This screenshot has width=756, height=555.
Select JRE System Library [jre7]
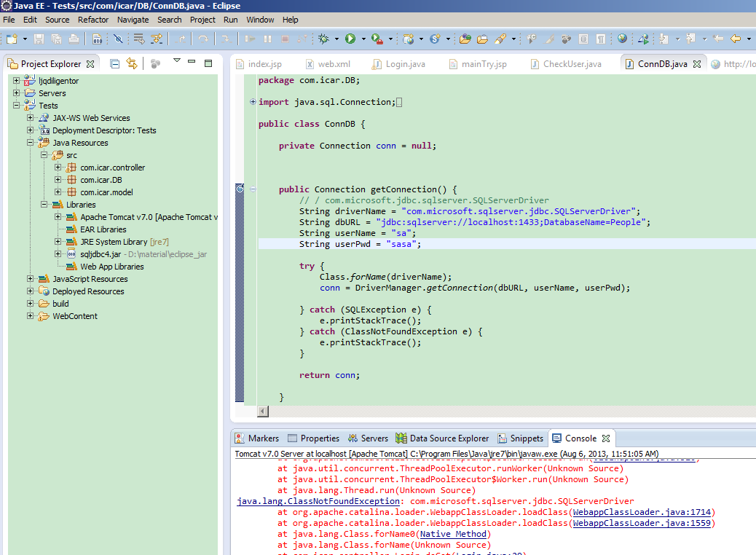[125, 242]
